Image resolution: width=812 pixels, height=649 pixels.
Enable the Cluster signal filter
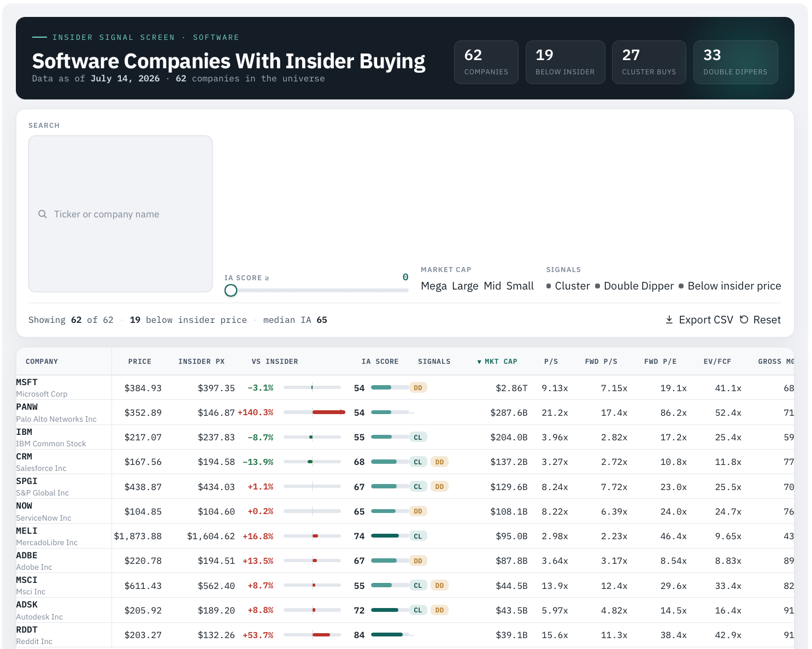pyautogui.click(x=568, y=286)
